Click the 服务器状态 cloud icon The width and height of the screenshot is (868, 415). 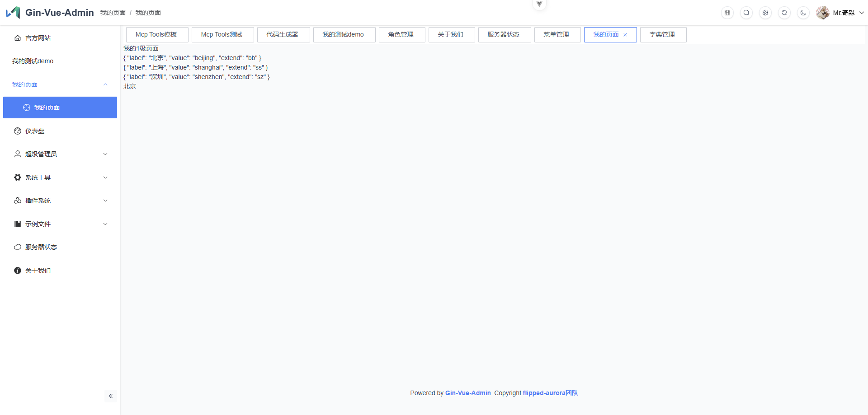tap(18, 247)
